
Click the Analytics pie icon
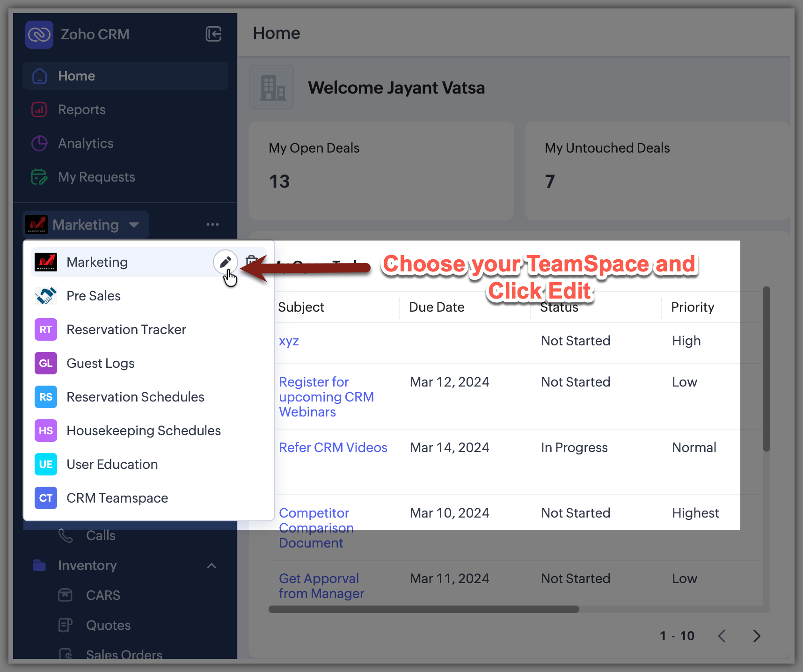click(x=39, y=143)
